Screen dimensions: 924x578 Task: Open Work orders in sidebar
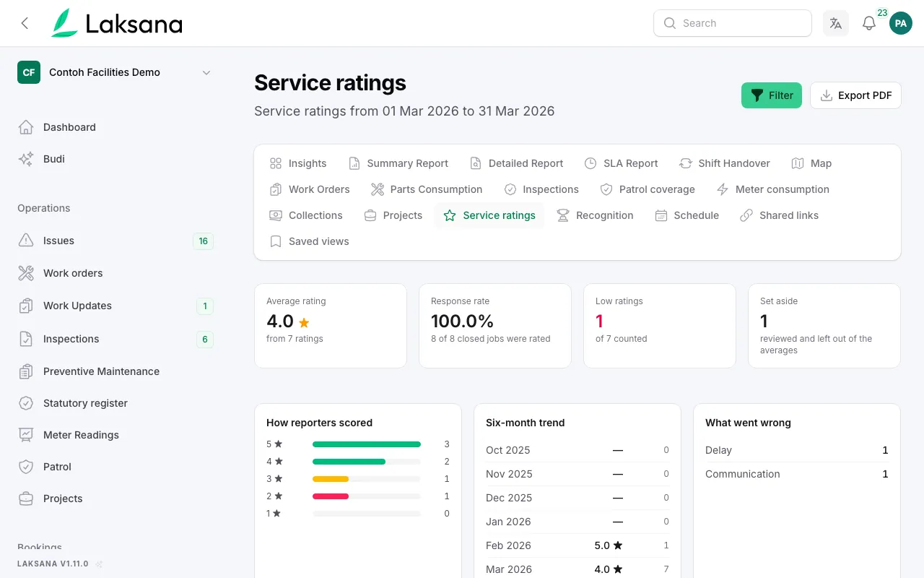pos(115,273)
